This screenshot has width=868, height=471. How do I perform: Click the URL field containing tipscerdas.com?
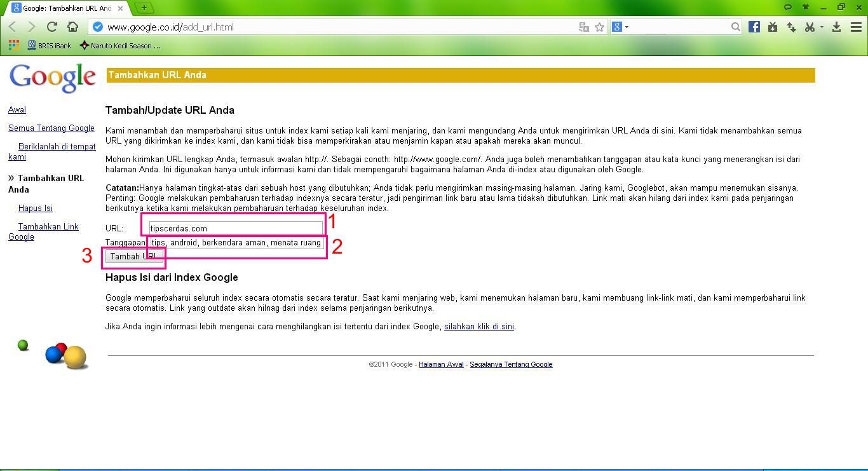[236, 228]
